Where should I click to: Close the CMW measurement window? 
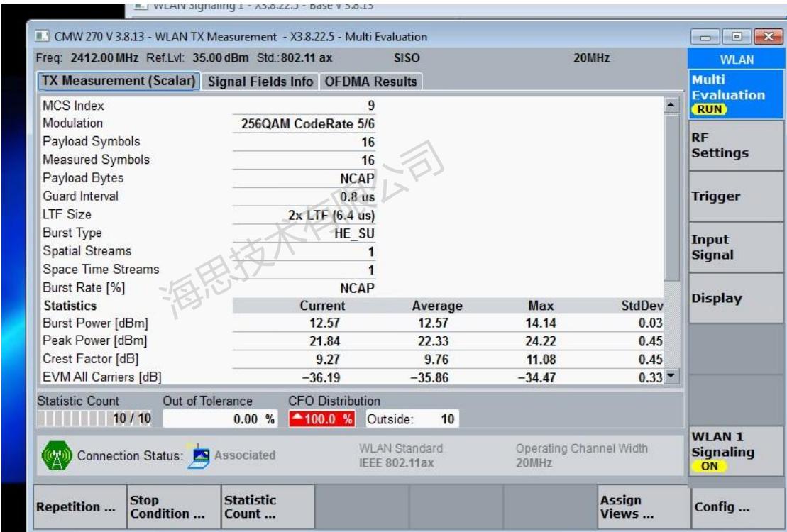coord(768,37)
